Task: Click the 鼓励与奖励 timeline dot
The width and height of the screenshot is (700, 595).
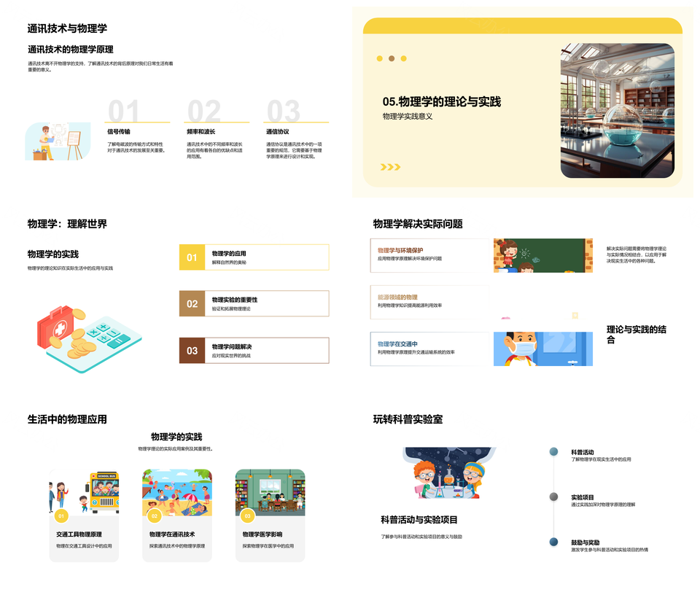Action: click(553, 542)
